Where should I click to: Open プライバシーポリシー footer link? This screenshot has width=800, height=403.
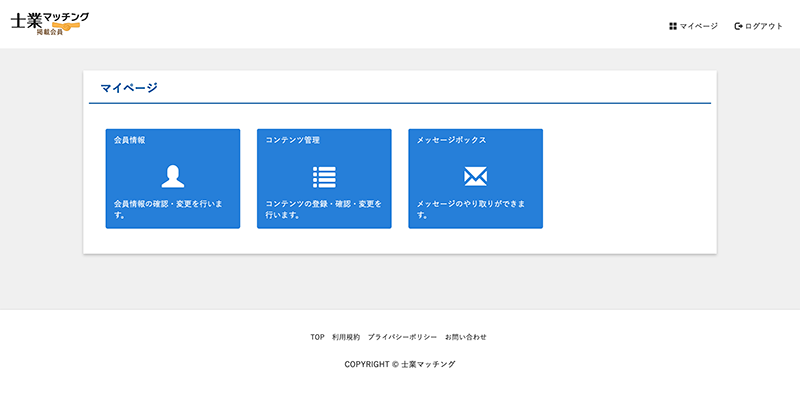402,337
